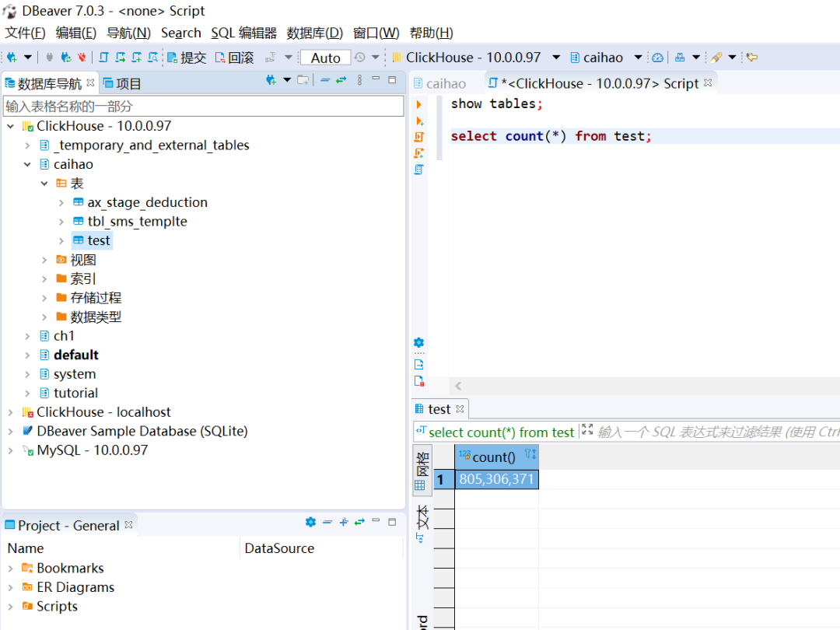The height and width of the screenshot is (630, 840).
Task: Collapse the ClickHouse - 10.0.0.97 connection node
Action: tap(11, 127)
